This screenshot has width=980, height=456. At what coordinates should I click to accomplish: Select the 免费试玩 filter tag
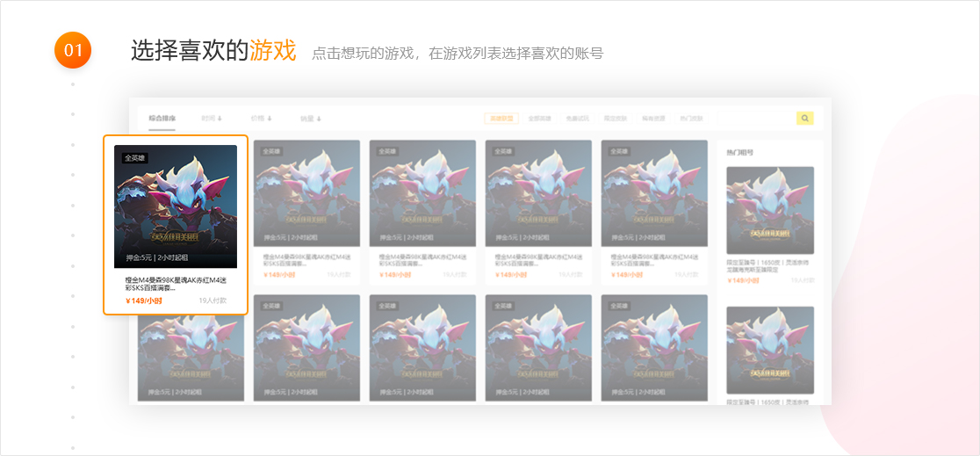pyautogui.click(x=578, y=119)
